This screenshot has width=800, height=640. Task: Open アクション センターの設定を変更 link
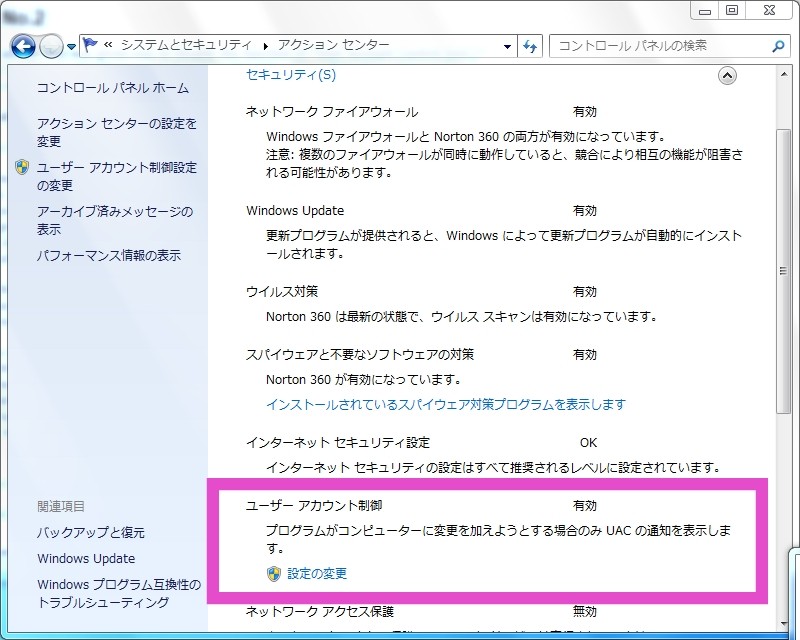click(117, 132)
